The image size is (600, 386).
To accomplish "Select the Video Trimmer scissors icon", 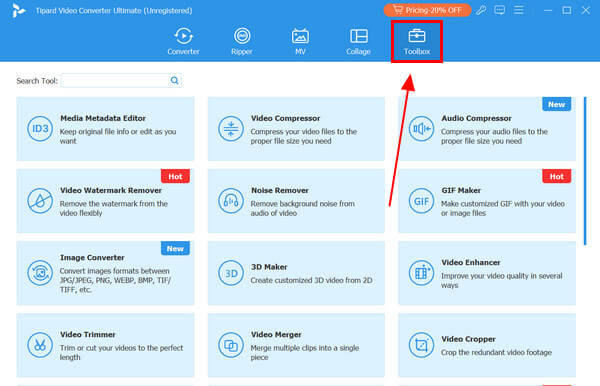I will [x=40, y=345].
